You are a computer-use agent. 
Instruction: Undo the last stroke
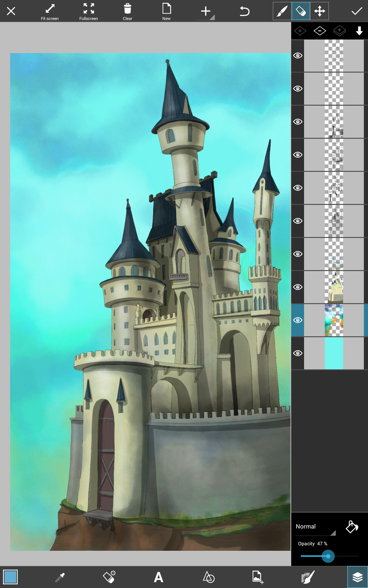[x=244, y=11]
